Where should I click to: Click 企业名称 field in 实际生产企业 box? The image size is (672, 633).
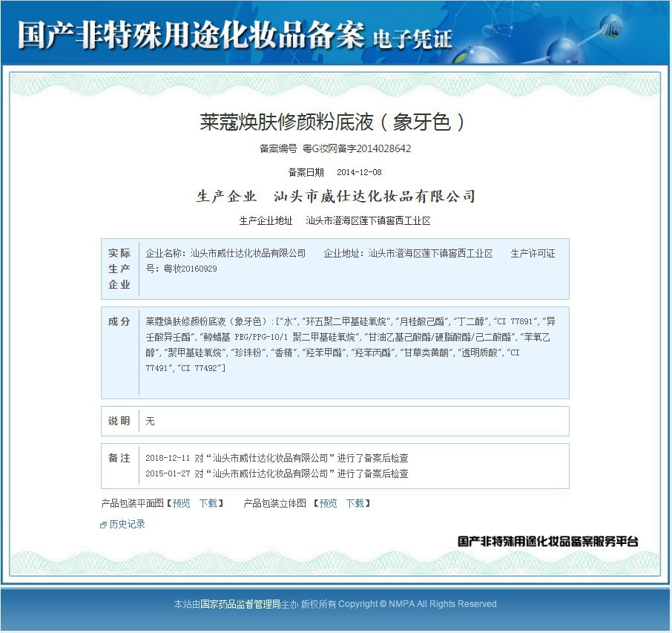(x=226, y=253)
